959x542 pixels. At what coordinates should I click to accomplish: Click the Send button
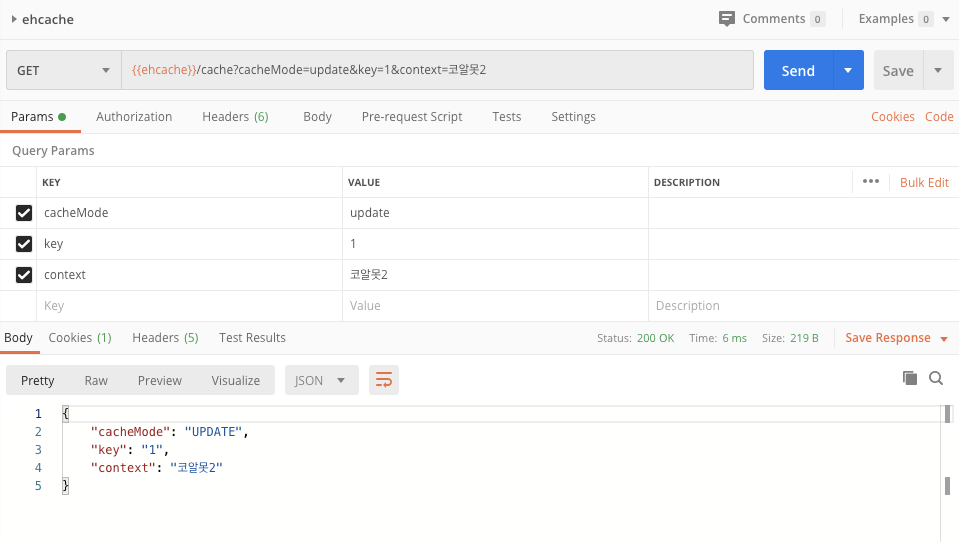point(798,70)
